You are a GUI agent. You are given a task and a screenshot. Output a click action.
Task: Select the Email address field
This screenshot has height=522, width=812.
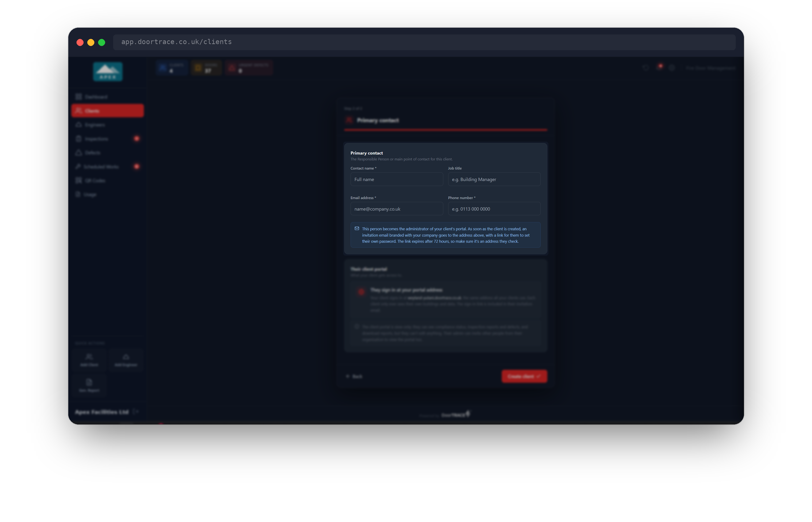coord(397,209)
